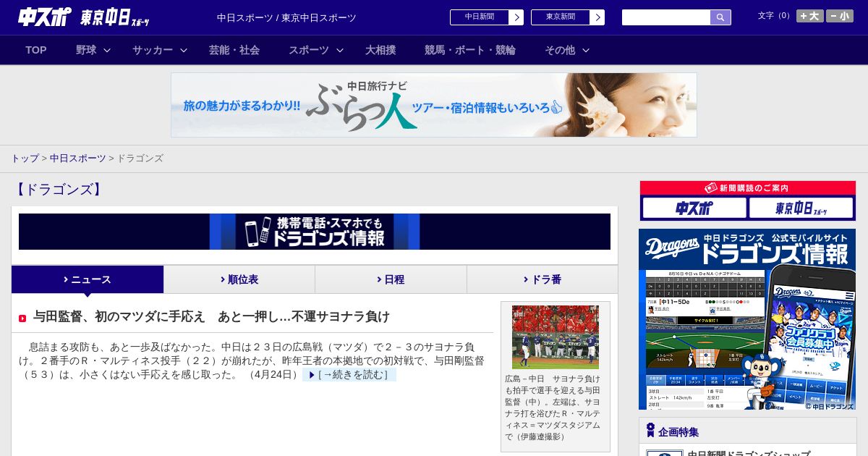Expand the その他 dropdown chevron
Screen dimensions: 868x456
pyautogui.click(x=586, y=50)
